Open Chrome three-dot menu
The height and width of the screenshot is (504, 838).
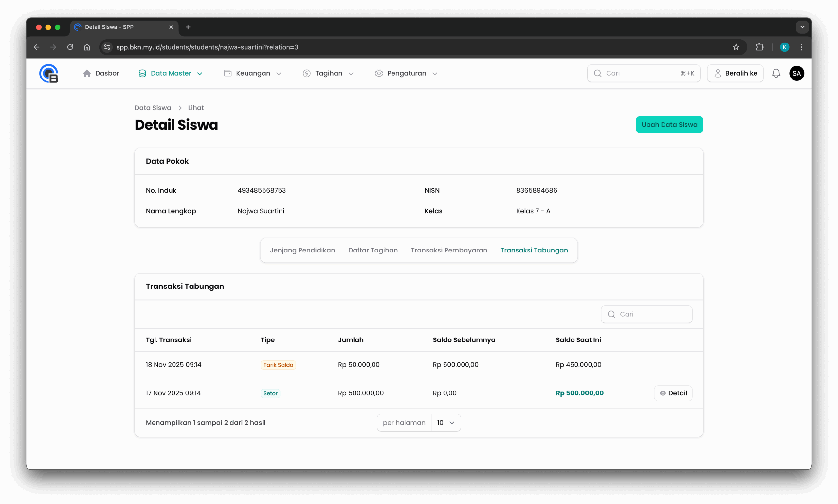click(801, 47)
